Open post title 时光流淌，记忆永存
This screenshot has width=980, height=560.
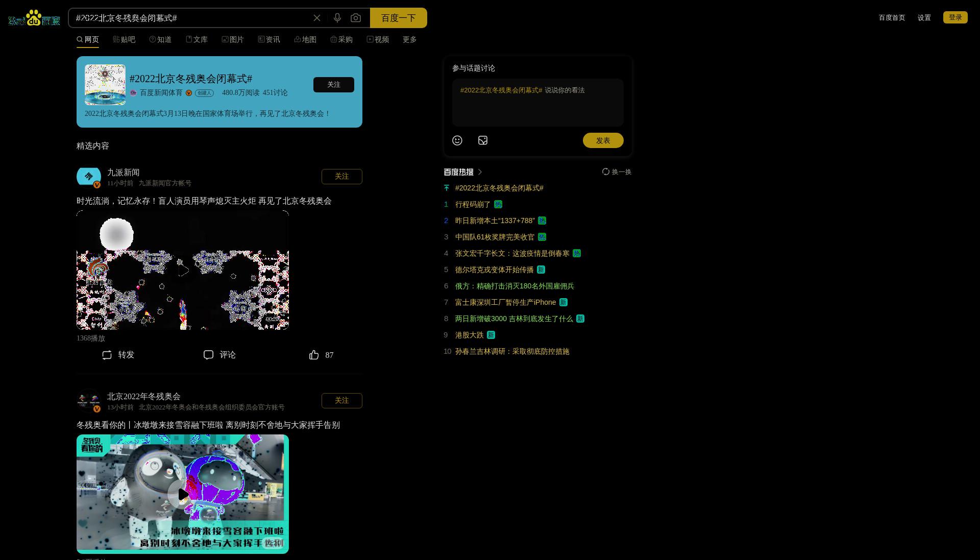tap(204, 201)
